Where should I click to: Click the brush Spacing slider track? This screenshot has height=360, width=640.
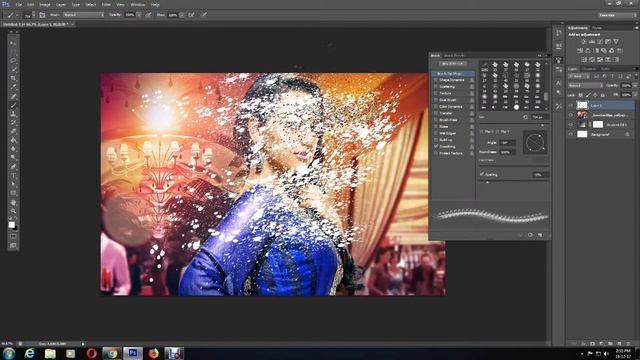[x=513, y=182]
